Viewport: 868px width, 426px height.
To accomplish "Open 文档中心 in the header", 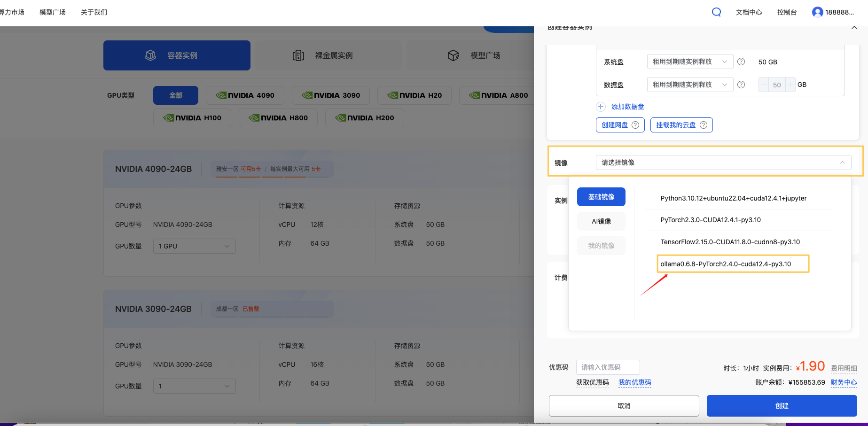I will [x=749, y=12].
